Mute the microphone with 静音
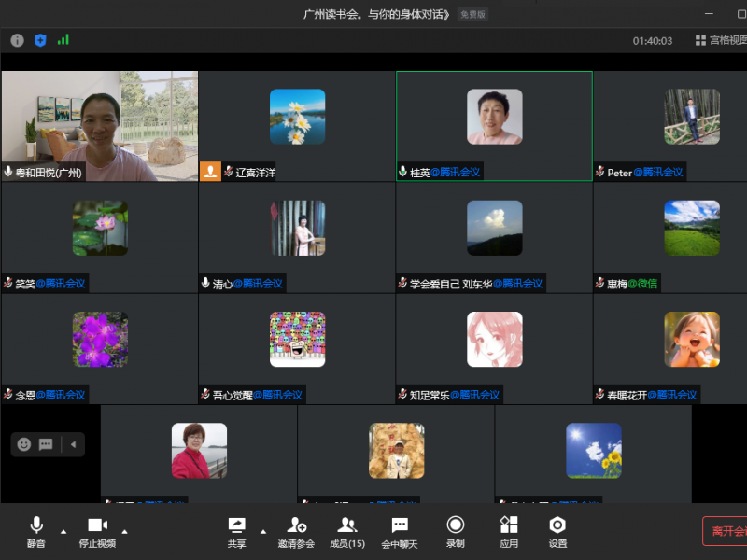Screen dimensions: 747x560 (36, 532)
